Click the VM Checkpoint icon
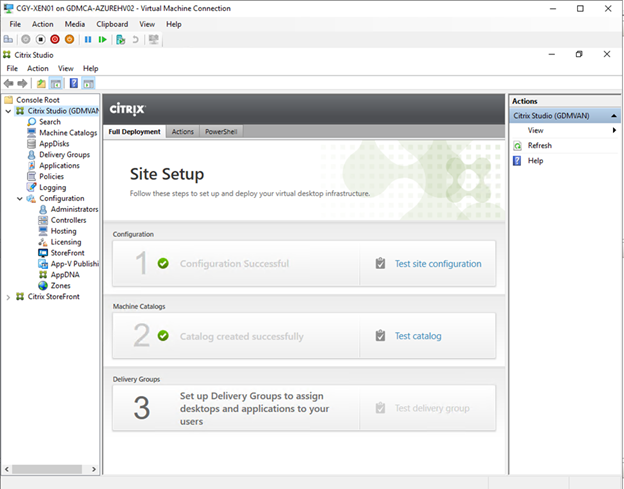The image size is (624, 489). pyautogui.click(x=121, y=39)
